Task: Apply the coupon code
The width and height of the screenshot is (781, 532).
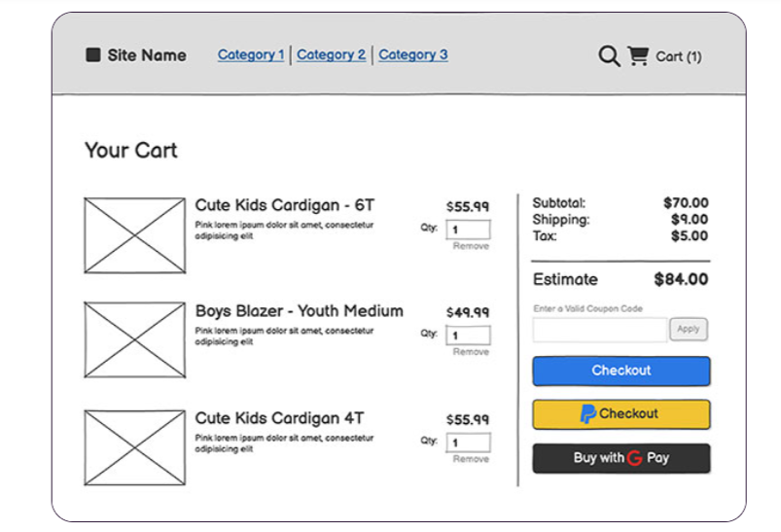Action: 688,330
